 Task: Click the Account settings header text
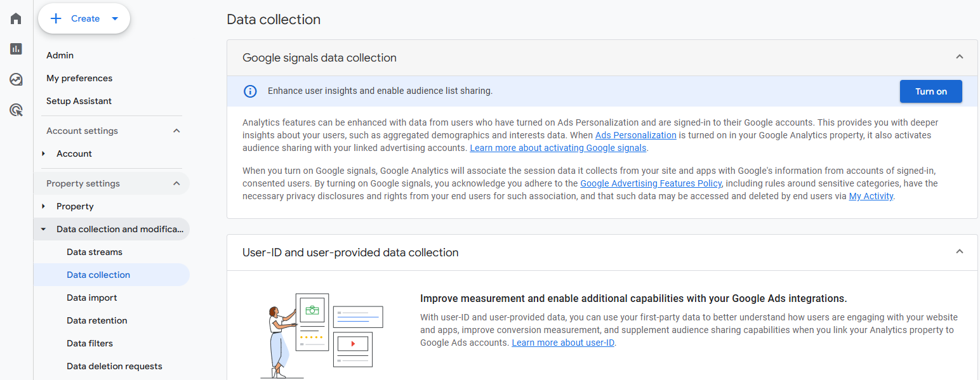click(x=82, y=131)
